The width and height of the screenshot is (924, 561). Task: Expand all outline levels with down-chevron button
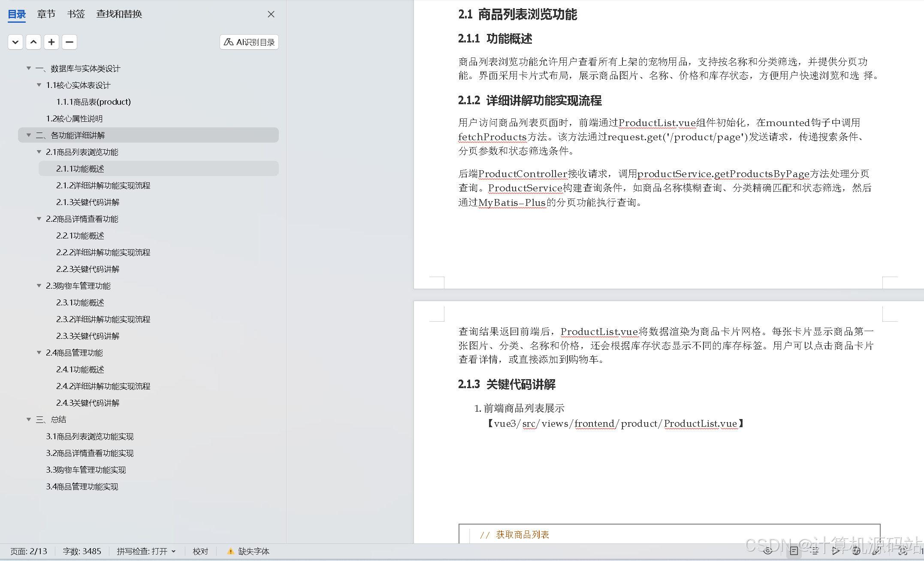coord(15,42)
